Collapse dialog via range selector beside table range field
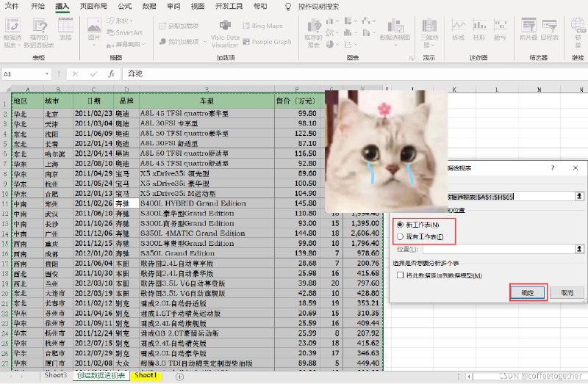 click(x=579, y=196)
